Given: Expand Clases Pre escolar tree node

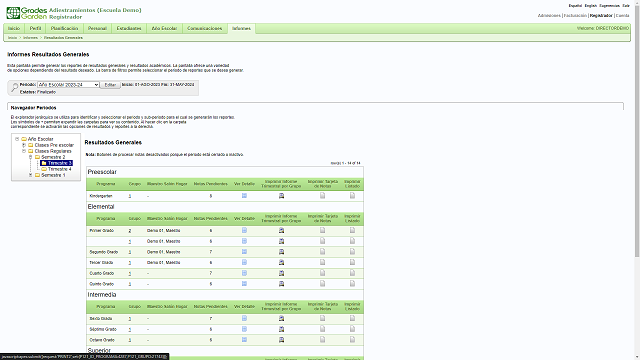Looking at the screenshot, I should [24, 145].
